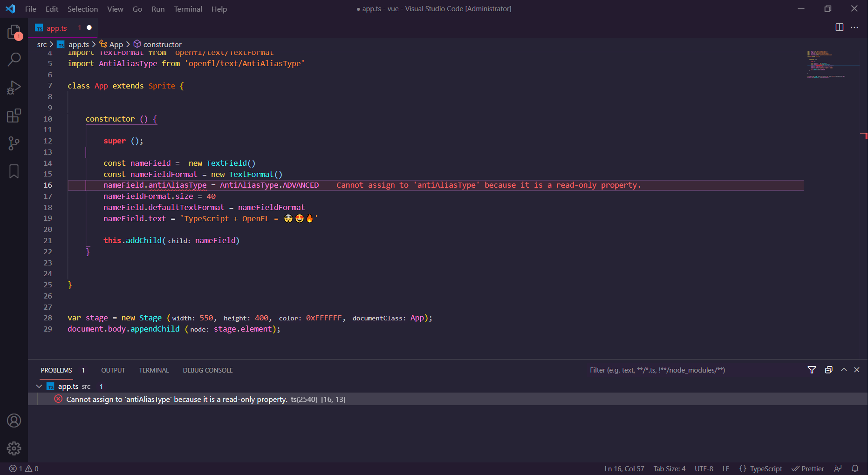This screenshot has width=868, height=475.
Task: Open the Source Control view
Action: point(14,143)
